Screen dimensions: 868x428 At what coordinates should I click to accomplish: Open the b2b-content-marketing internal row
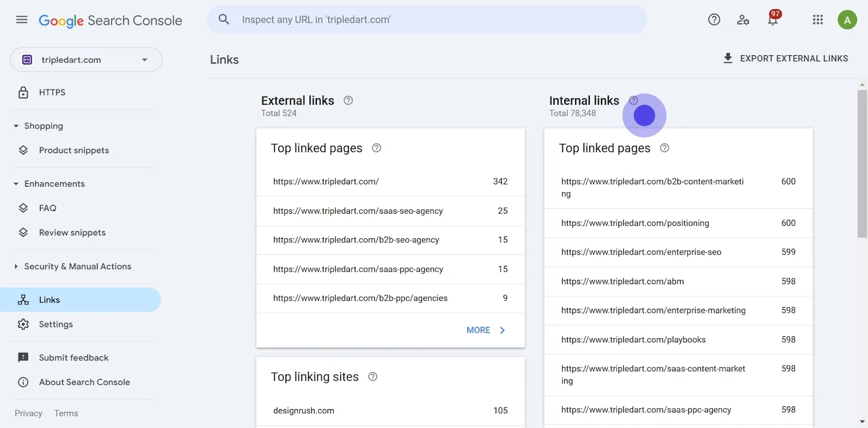coord(678,188)
